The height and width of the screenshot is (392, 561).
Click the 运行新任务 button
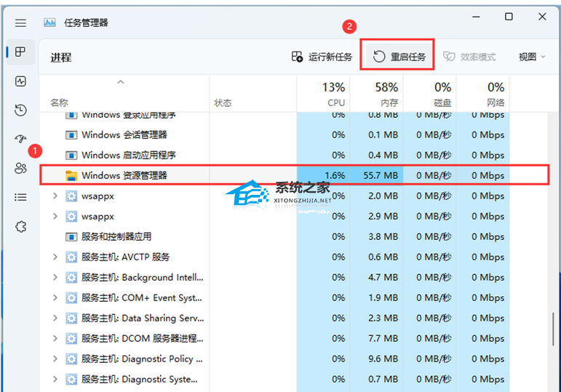coord(322,57)
